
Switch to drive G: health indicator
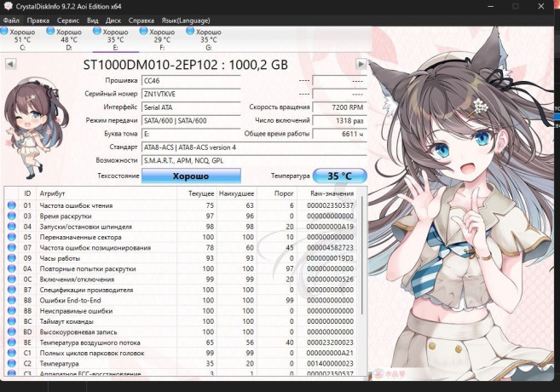click(190, 32)
